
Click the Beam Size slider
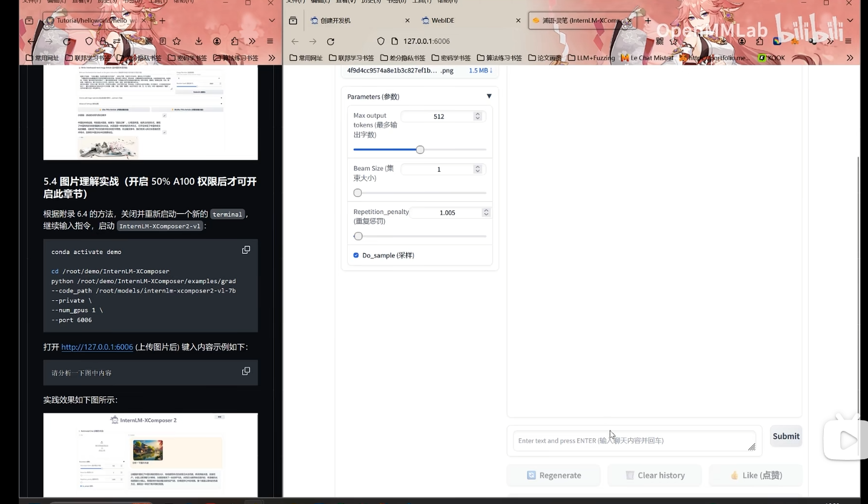pyautogui.click(x=420, y=193)
